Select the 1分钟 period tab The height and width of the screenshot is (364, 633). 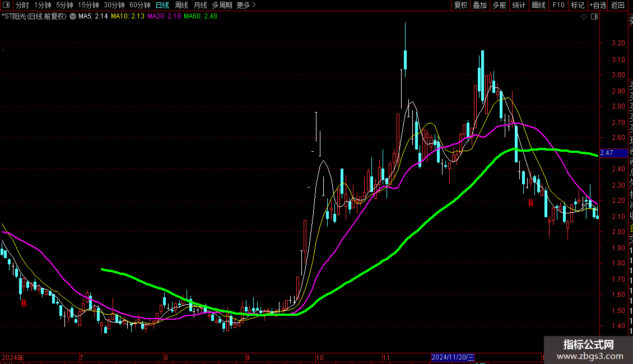pyautogui.click(x=43, y=5)
